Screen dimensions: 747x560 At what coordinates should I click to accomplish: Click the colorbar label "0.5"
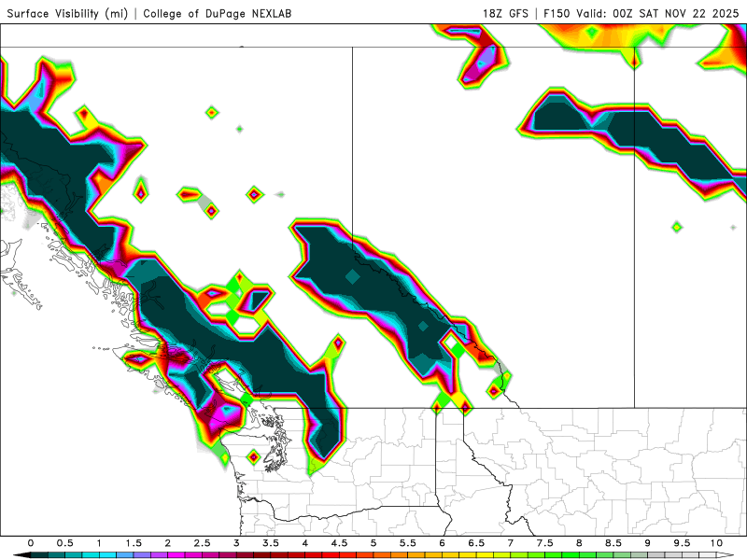(64, 543)
